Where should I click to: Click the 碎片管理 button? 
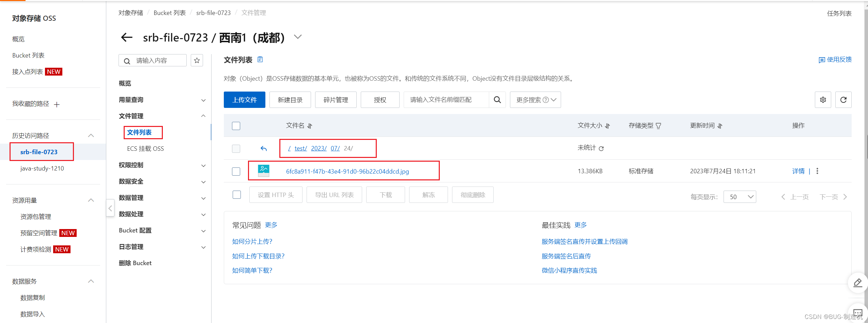tap(336, 100)
